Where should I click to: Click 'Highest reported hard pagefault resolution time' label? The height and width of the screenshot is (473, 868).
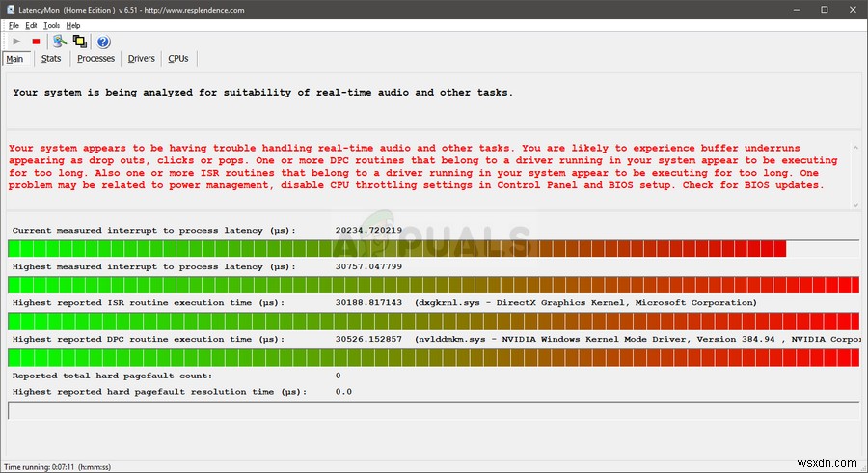(x=159, y=392)
